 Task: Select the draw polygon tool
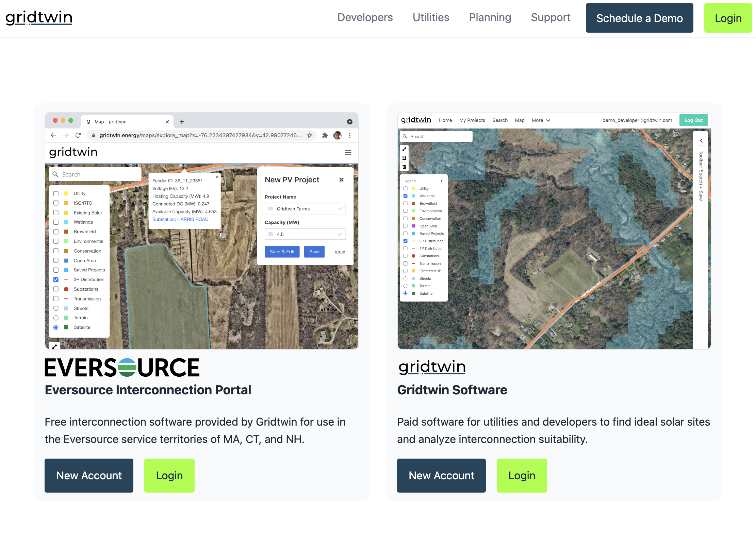[x=404, y=158]
